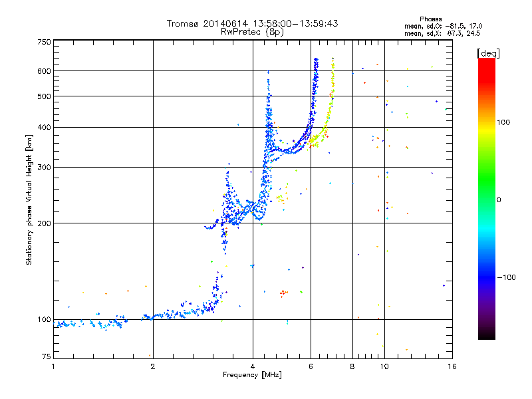
Task: Select the '1' frequency axis tick label
Action: coord(53,366)
